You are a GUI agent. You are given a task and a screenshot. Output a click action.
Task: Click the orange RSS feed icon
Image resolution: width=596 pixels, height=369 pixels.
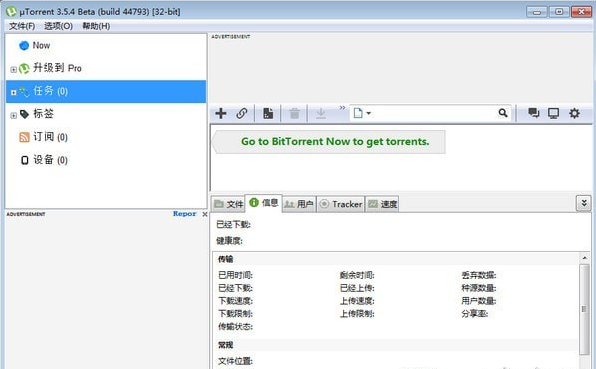pyautogui.click(x=24, y=137)
